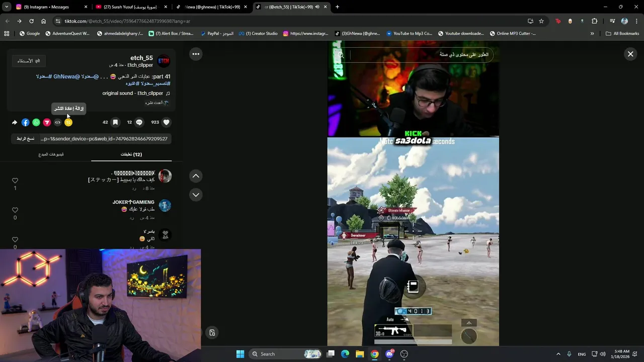This screenshot has height=362, width=644.
Task: Like the JOKER GAMIENG comment
Action: (15, 210)
